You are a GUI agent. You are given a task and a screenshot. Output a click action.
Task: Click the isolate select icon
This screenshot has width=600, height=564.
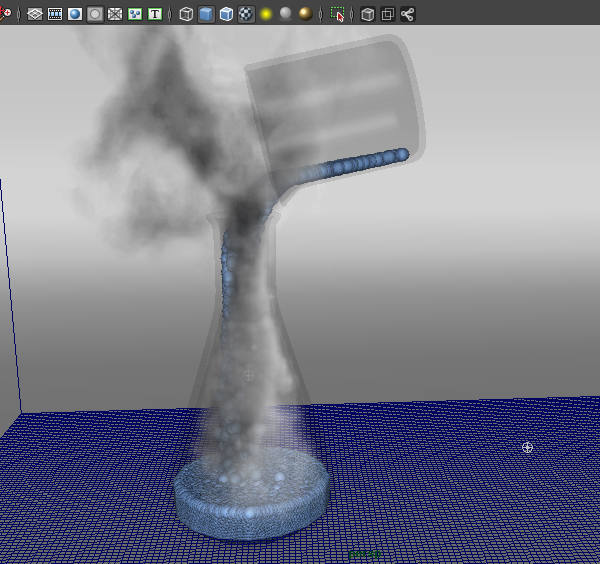click(337, 15)
